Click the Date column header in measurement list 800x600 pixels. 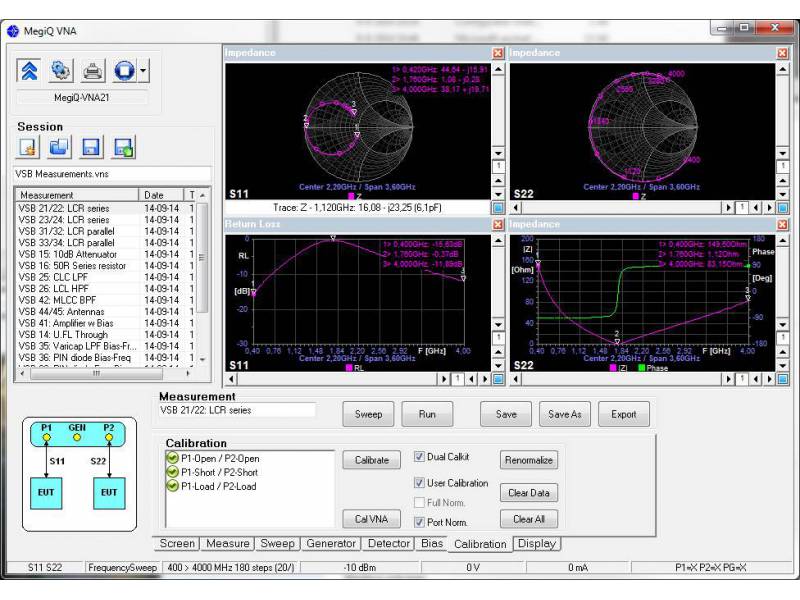click(x=155, y=195)
